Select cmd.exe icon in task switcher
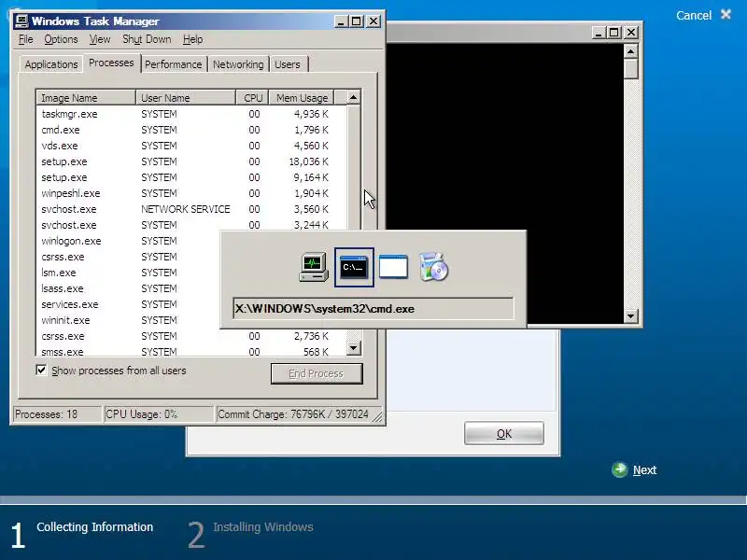The width and height of the screenshot is (747, 560). point(354,267)
